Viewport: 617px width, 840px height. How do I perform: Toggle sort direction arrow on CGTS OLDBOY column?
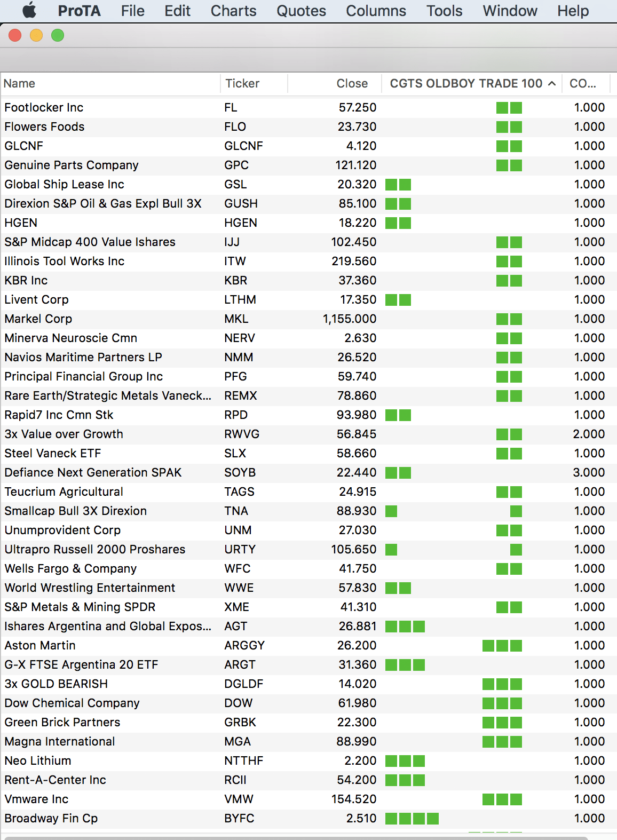tap(552, 84)
